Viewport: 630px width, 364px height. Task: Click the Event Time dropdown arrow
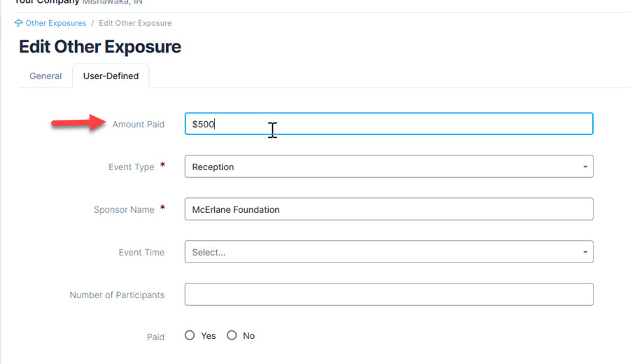585,252
